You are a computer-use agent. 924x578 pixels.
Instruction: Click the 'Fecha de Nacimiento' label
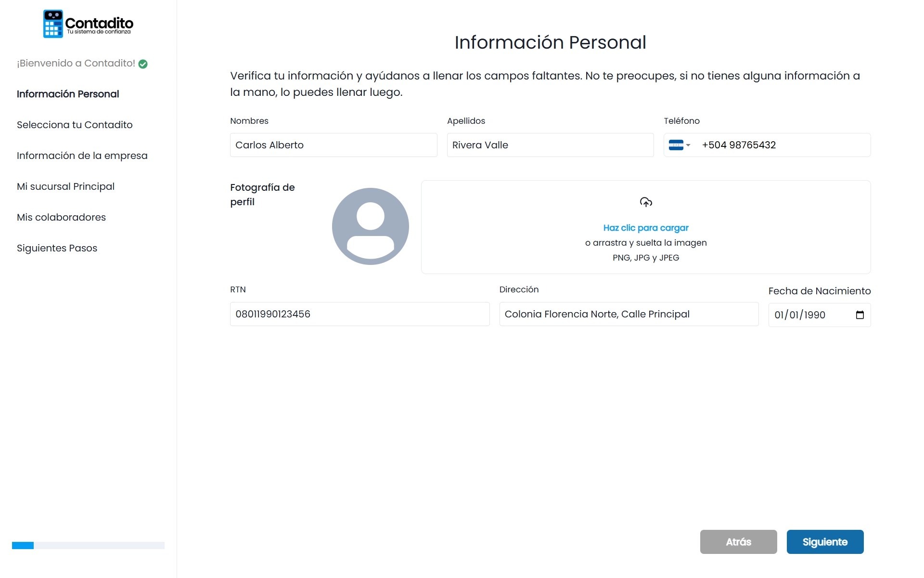click(820, 291)
